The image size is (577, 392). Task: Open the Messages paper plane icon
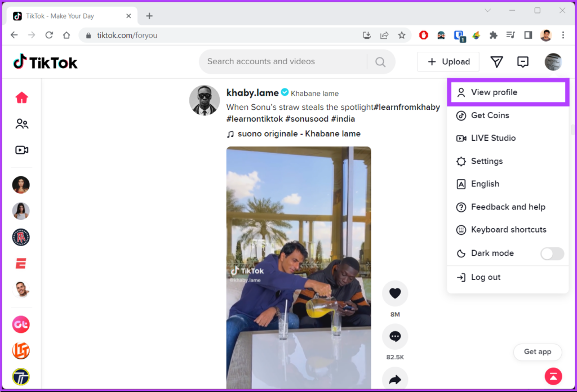point(496,62)
